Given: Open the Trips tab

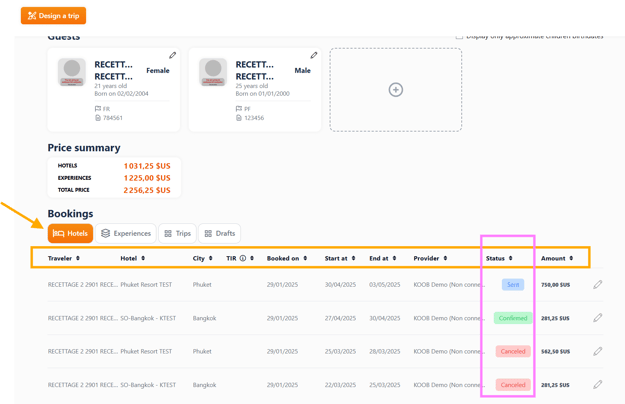Looking at the screenshot, I should (177, 234).
